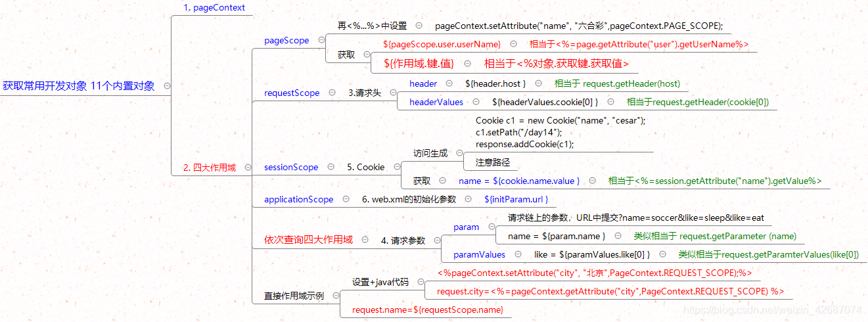Screen dimensions: 868x322
Task: Collapse the 依次查询四大作用域 branch
Action: [x=365, y=240]
